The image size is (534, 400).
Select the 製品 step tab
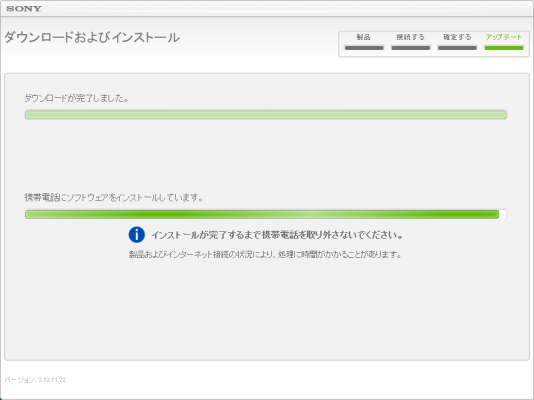click(364, 42)
